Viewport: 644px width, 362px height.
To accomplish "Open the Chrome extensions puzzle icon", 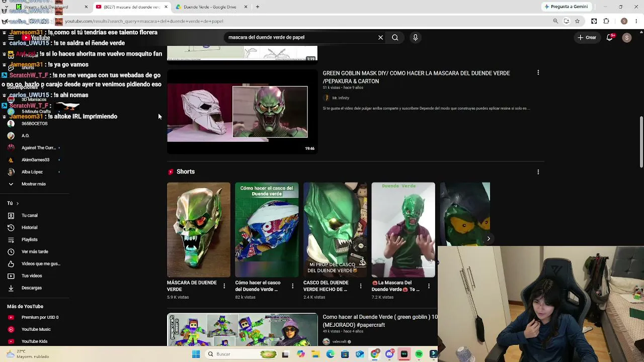I will (x=606, y=21).
